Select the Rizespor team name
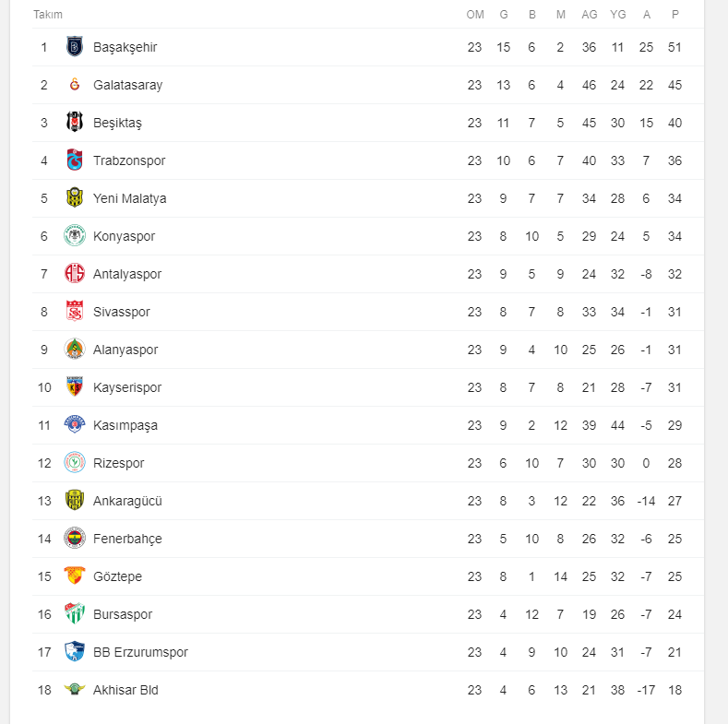Viewport: 728px width, 724px height. 119,463
